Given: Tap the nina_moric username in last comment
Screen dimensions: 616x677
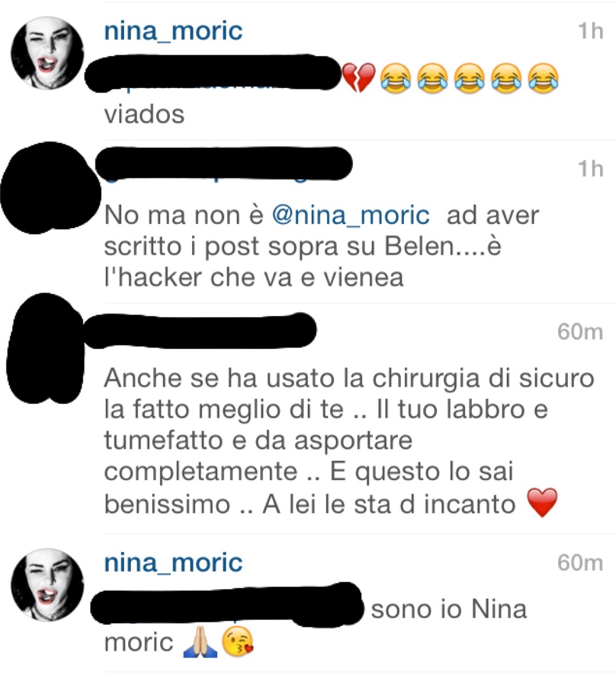Looking at the screenshot, I should [x=173, y=563].
